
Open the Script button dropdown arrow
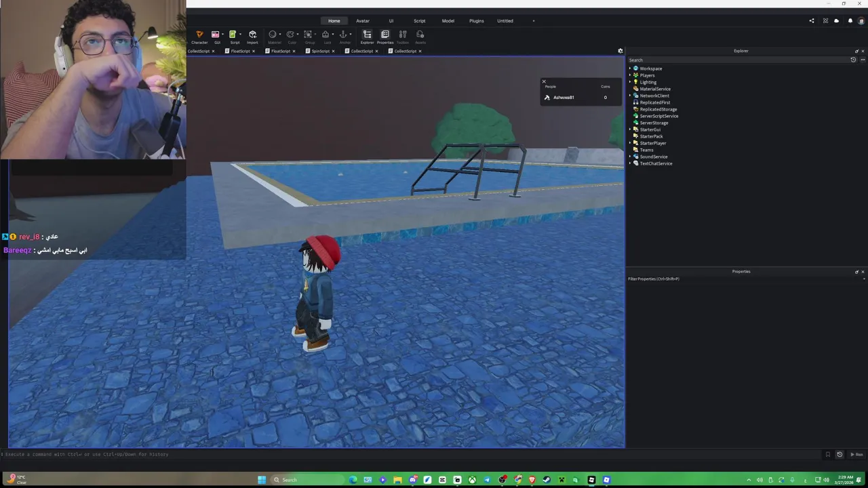[x=241, y=35]
